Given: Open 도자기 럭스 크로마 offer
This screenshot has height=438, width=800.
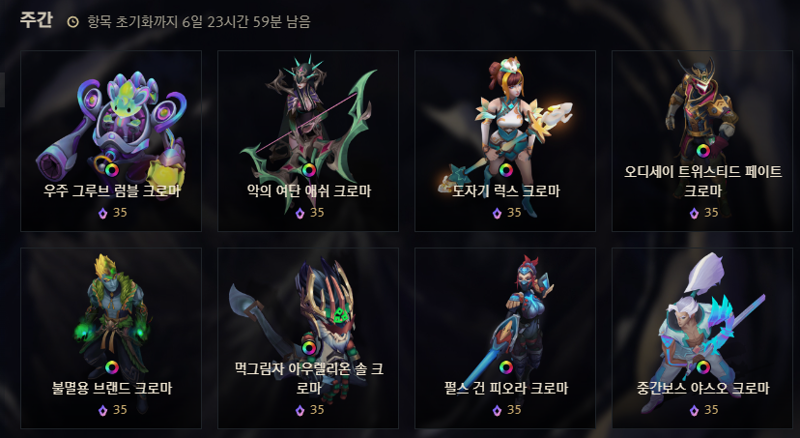Looking at the screenshot, I should [505, 141].
